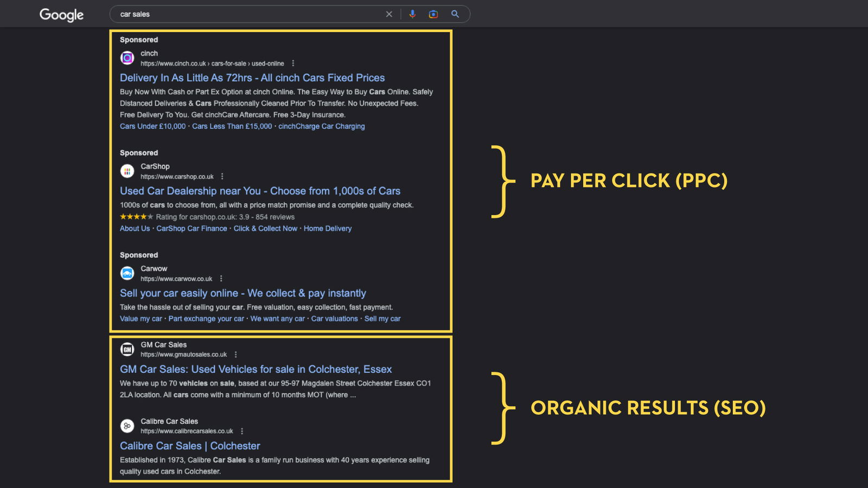Follow 'CarShop Car Finance' sitelink
The height and width of the screenshot is (488, 868).
click(x=192, y=229)
